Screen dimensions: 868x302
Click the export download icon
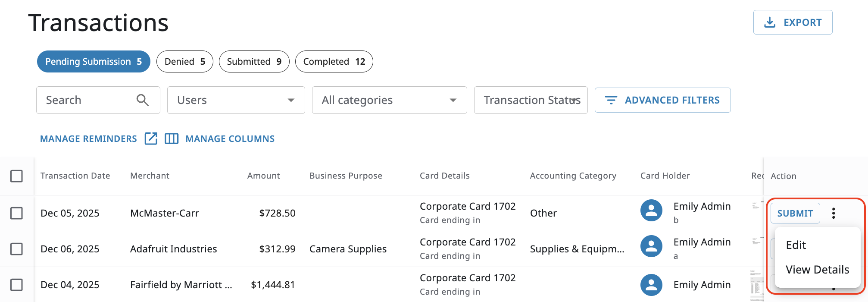pyautogui.click(x=770, y=22)
